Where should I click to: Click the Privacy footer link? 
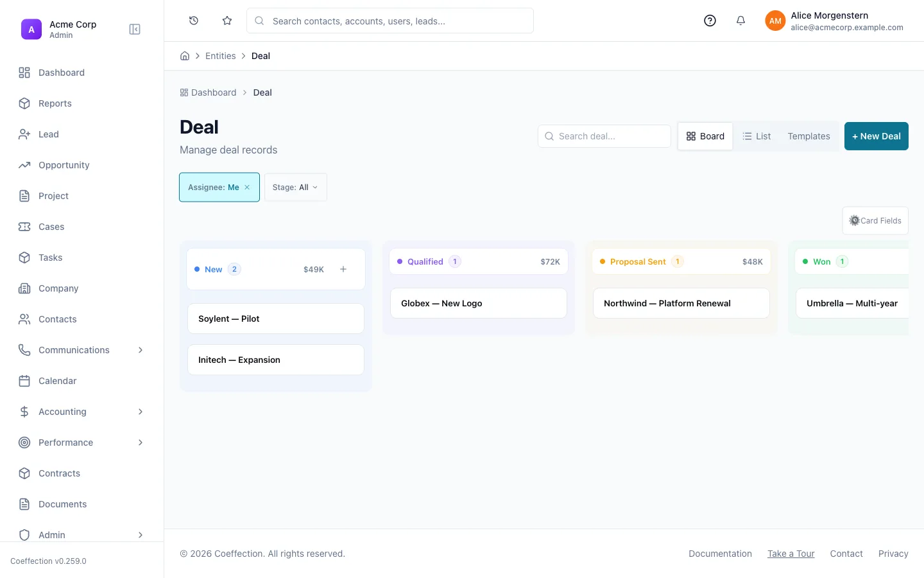tap(893, 554)
